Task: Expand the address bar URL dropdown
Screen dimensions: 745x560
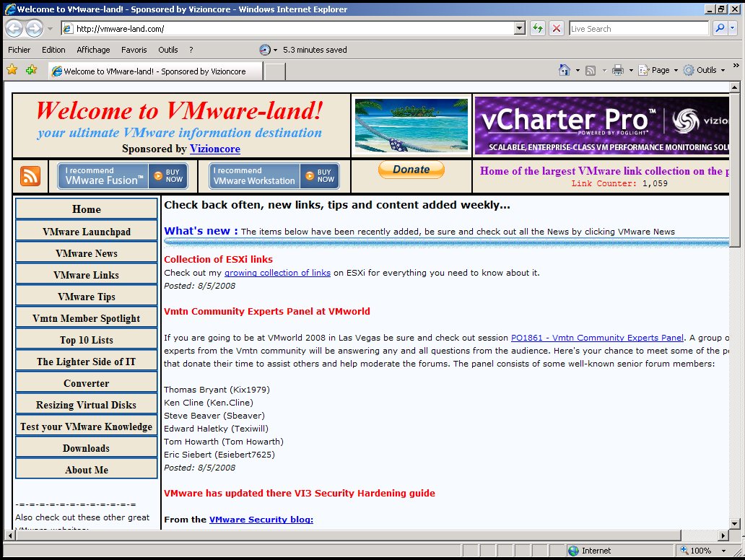Action: 519,29
